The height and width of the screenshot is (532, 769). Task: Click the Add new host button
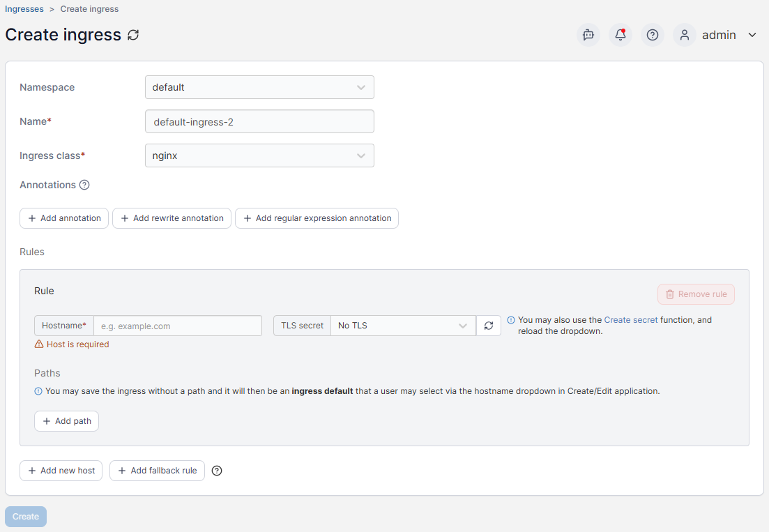61,471
